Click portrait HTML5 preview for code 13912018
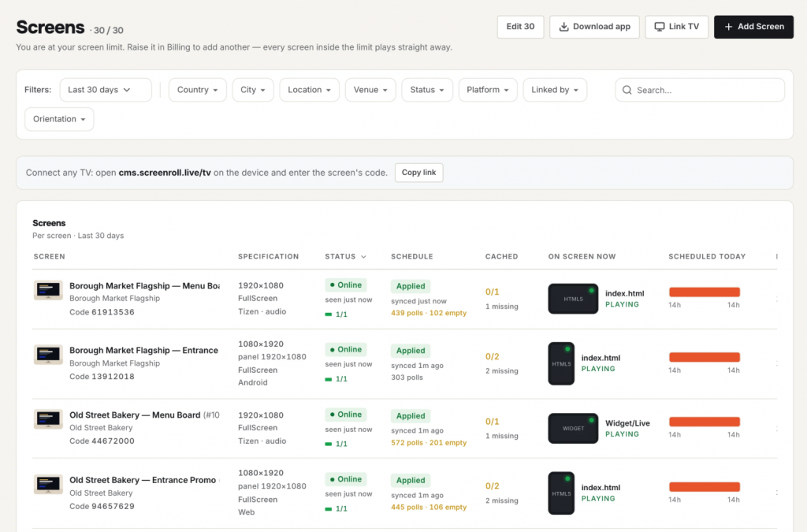 pos(561,363)
